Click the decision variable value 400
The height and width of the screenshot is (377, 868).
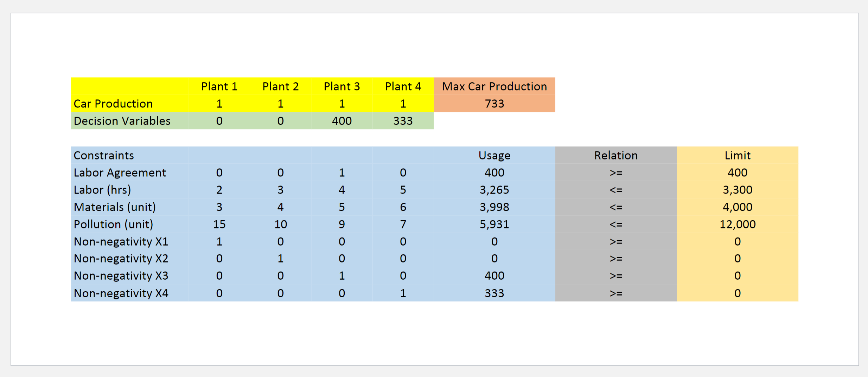341,121
